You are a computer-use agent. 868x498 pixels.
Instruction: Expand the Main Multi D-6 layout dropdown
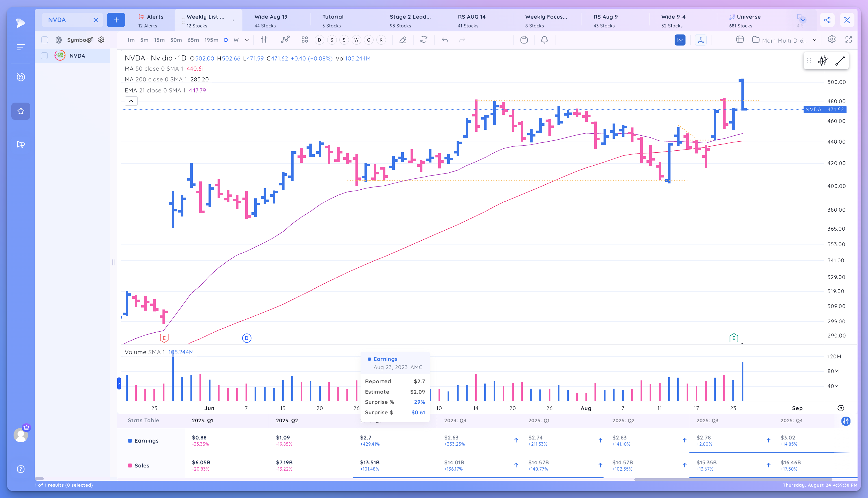click(815, 40)
